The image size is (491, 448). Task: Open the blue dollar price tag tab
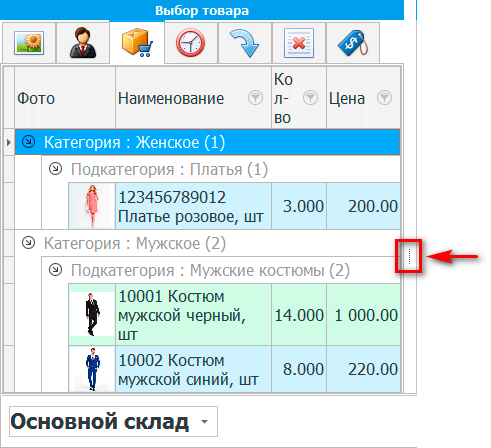coord(353,43)
